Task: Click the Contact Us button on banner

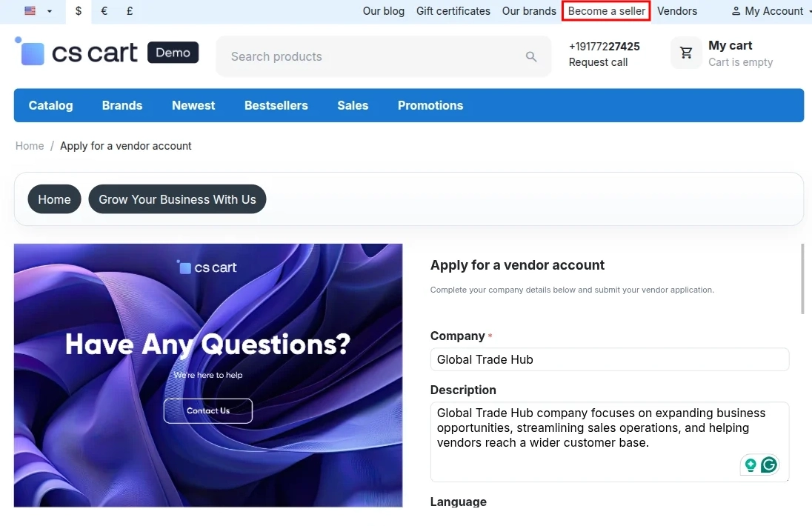Action: click(208, 410)
